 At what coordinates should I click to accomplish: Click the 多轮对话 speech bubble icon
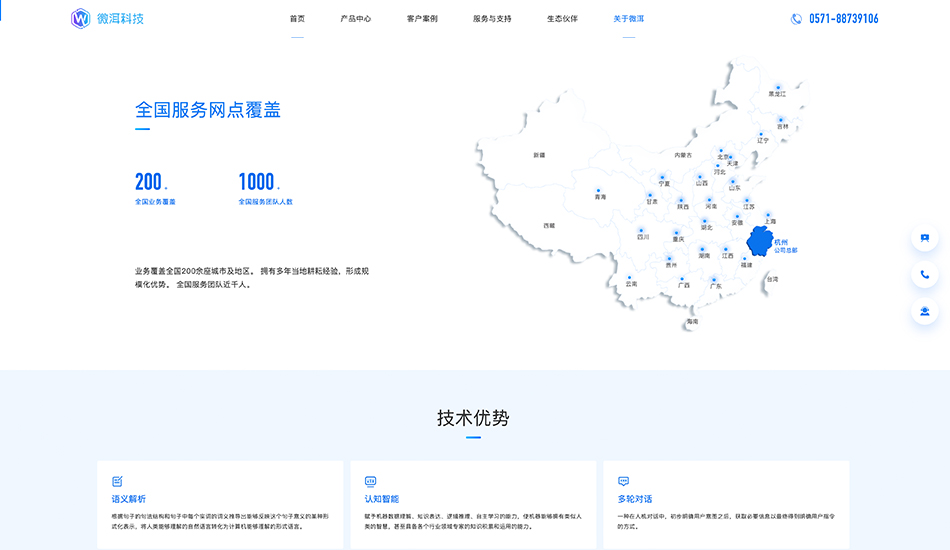pyautogui.click(x=624, y=481)
